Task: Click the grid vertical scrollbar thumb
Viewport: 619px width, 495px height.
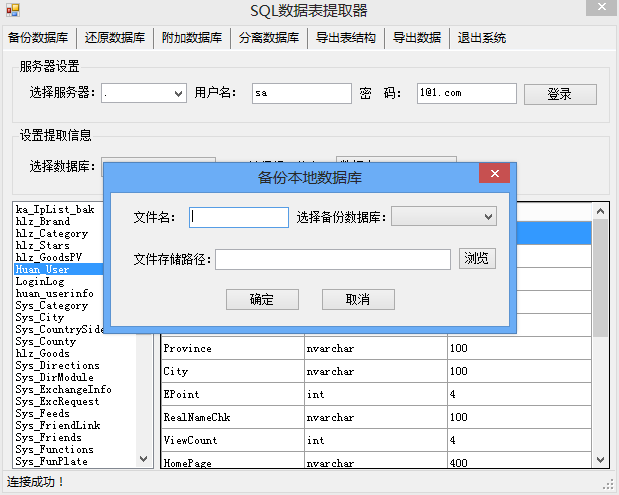Action: [x=600, y=278]
